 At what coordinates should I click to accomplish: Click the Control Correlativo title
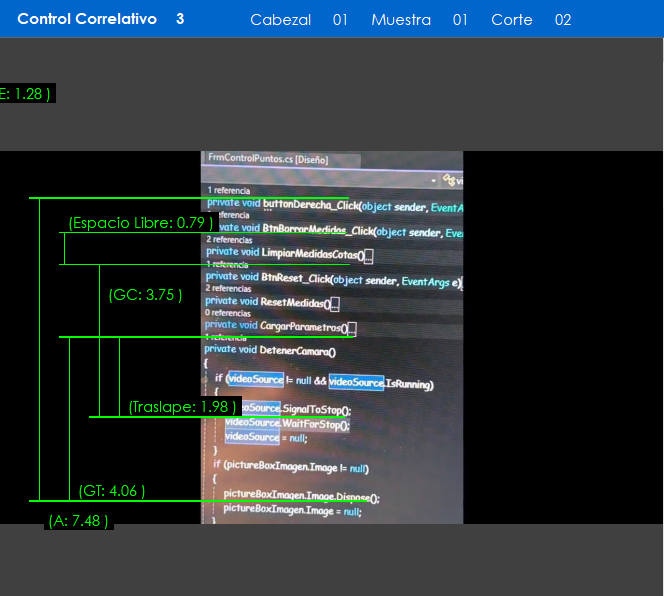(87, 19)
